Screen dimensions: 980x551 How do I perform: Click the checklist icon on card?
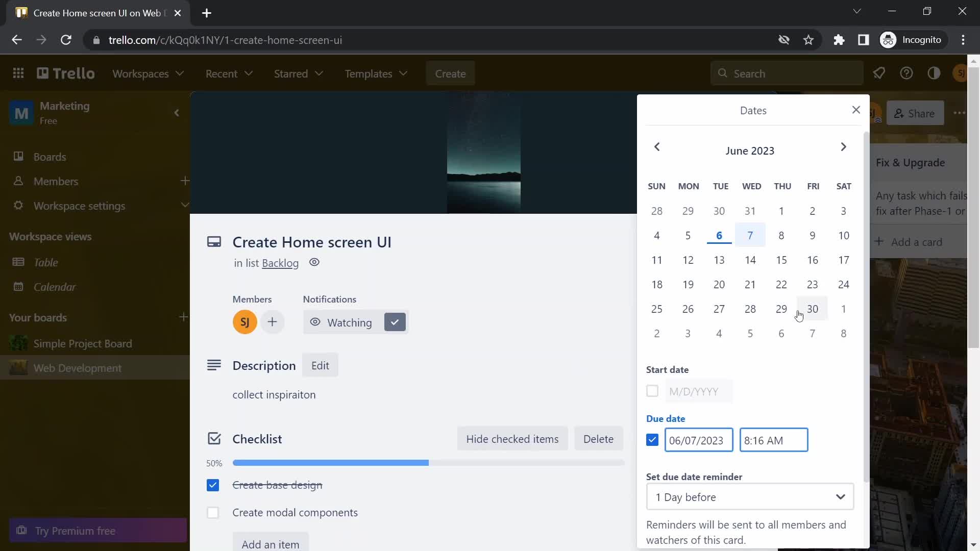pyautogui.click(x=214, y=438)
